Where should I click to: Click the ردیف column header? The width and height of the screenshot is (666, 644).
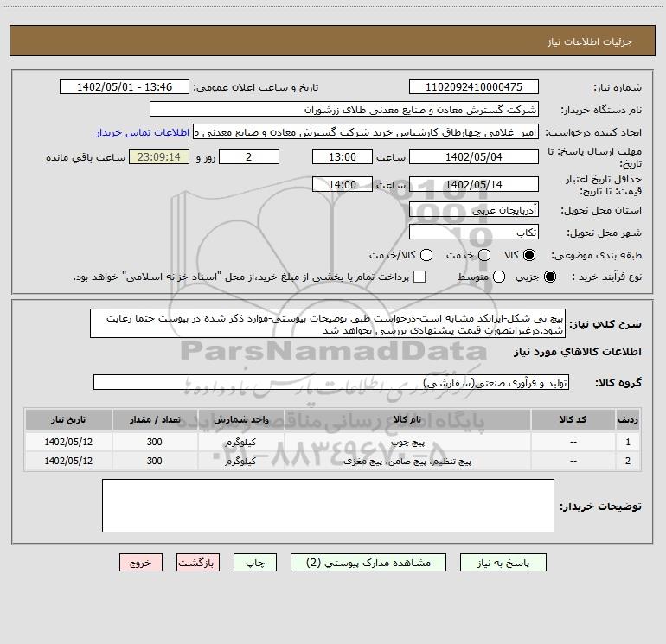click(628, 419)
